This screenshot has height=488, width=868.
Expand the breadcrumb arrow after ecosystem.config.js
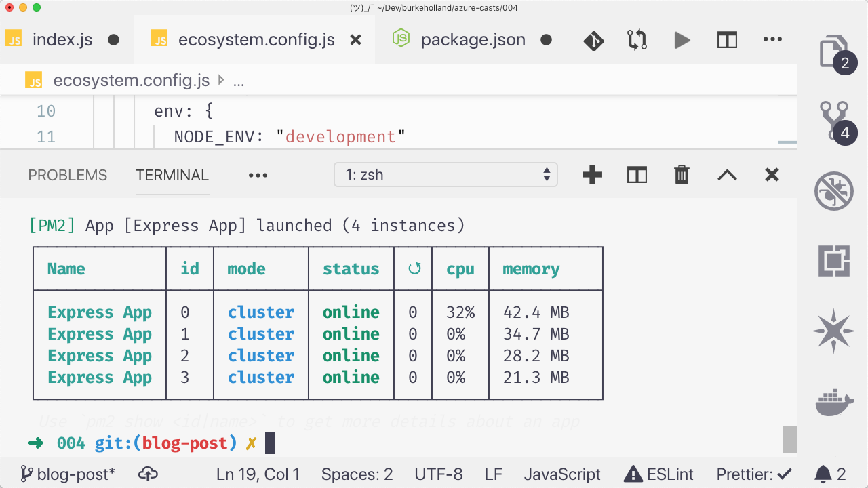[221, 81]
